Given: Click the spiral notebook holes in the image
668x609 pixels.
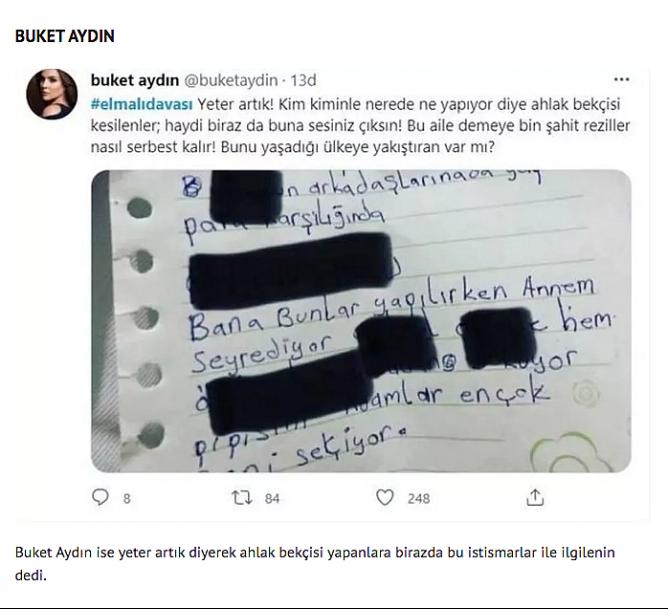Looking at the screenshot, I should 143,320.
